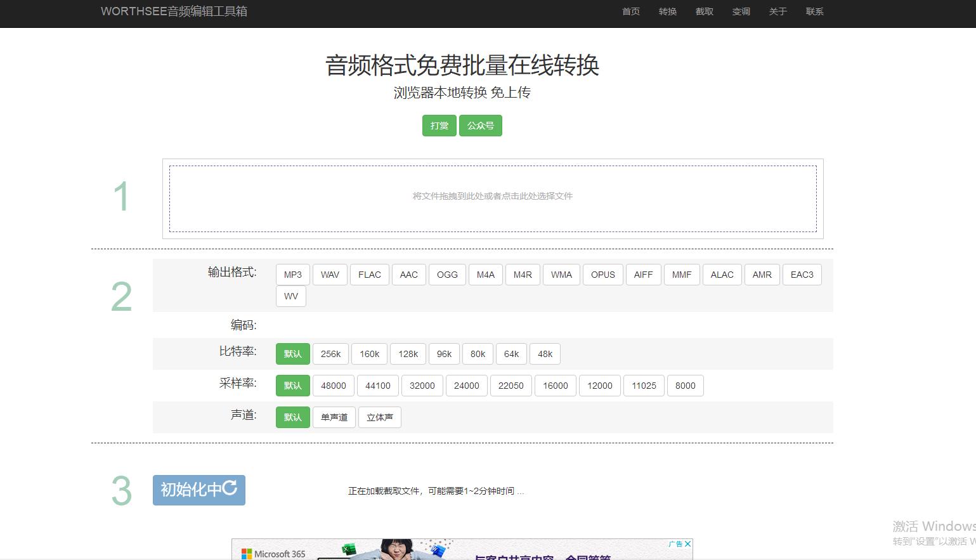Open the 变调 section
Viewport: 976px width, 560px height.
click(x=741, y=11)
